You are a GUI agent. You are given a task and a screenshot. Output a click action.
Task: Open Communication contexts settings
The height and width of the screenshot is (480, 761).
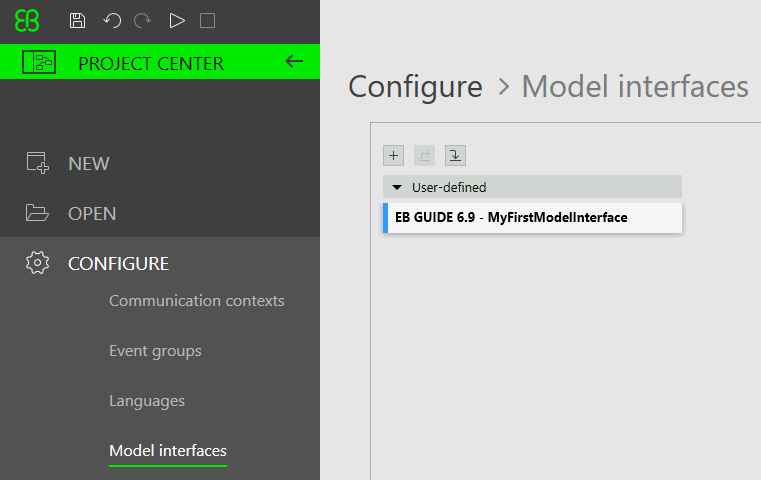pyautogui.click(x=197, y=301)
